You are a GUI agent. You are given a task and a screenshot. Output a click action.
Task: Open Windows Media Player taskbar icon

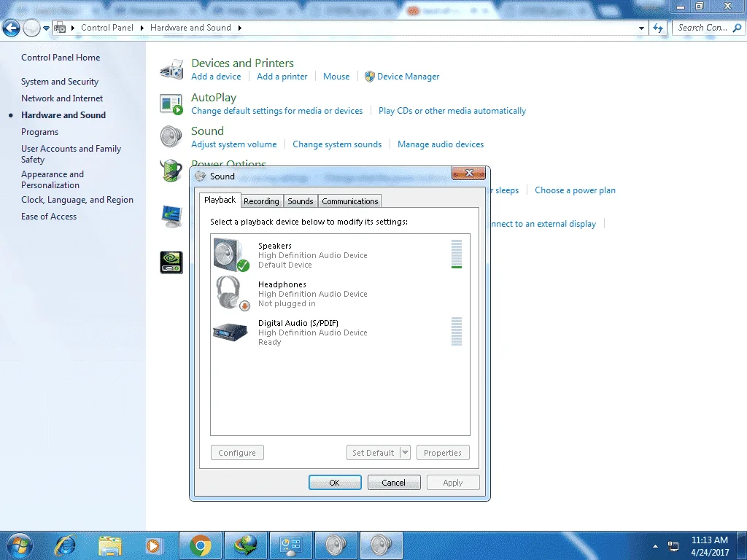point(154,545)
